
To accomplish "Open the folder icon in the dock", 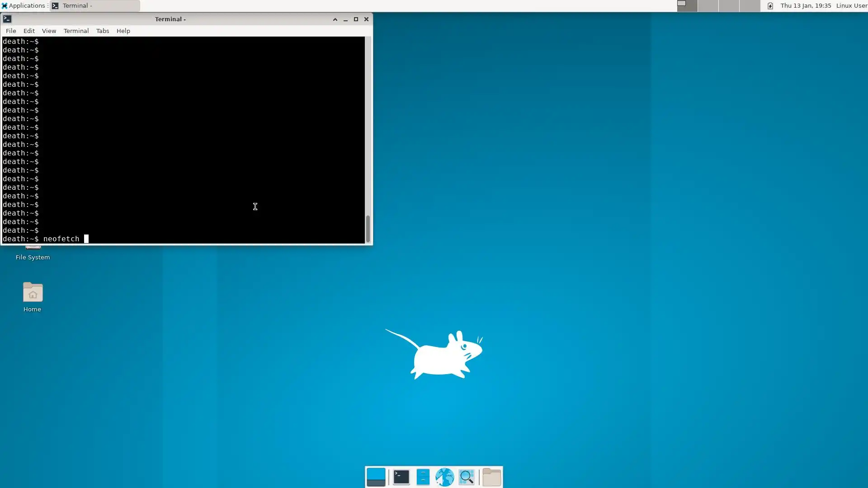I will point(491,477).
